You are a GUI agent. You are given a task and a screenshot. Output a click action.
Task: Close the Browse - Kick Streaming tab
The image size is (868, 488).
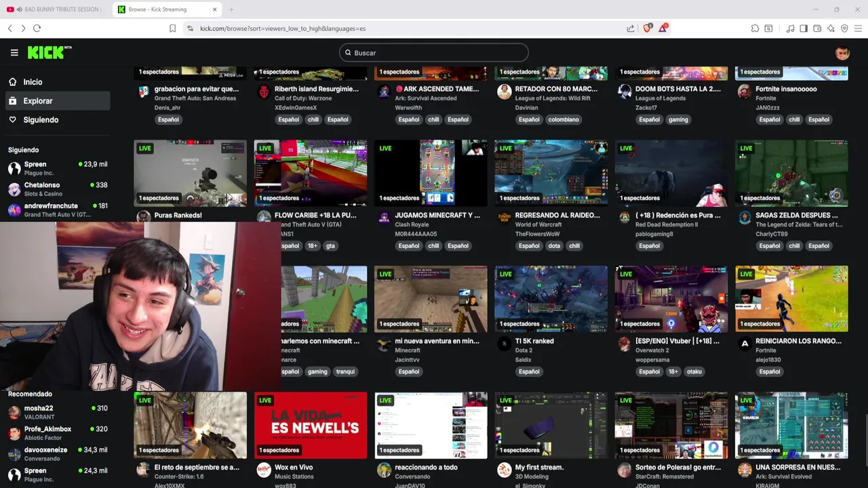tap(214, 9)
